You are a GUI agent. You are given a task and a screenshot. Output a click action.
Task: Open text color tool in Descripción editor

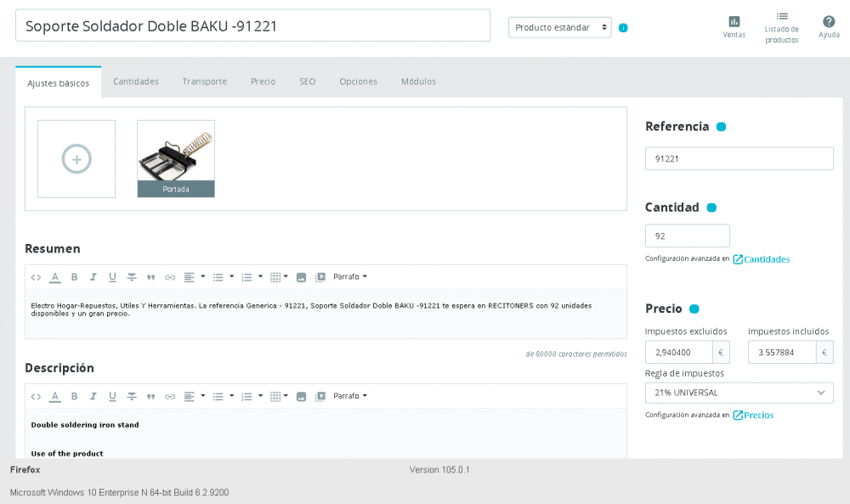54,396
